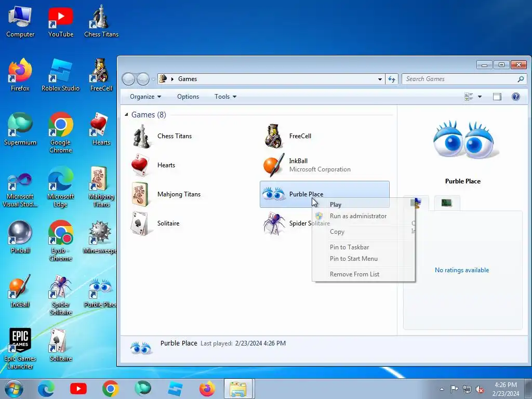Open Firefox from the taskbar
This screenshot has height=399, width=532.
(x=207, y=389)
